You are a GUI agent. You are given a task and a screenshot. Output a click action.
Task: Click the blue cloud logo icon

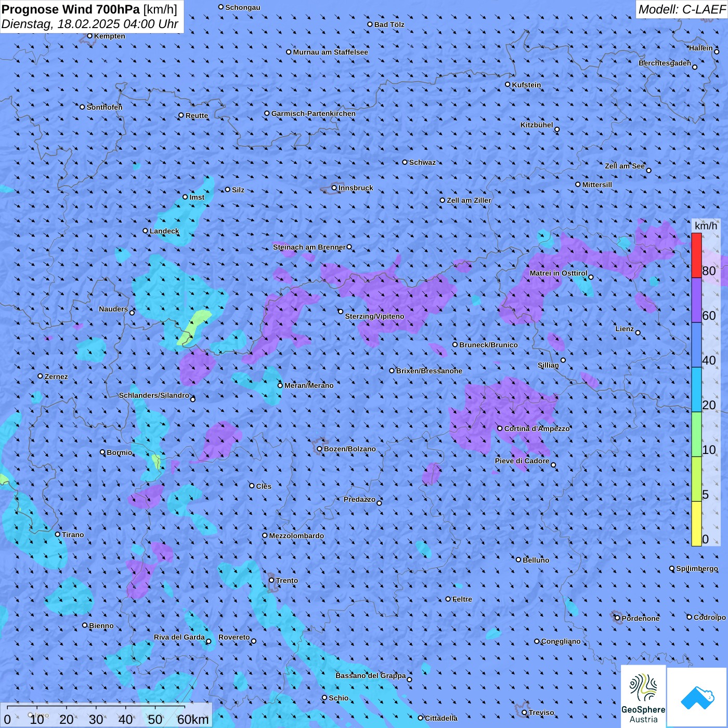[697, 698]
